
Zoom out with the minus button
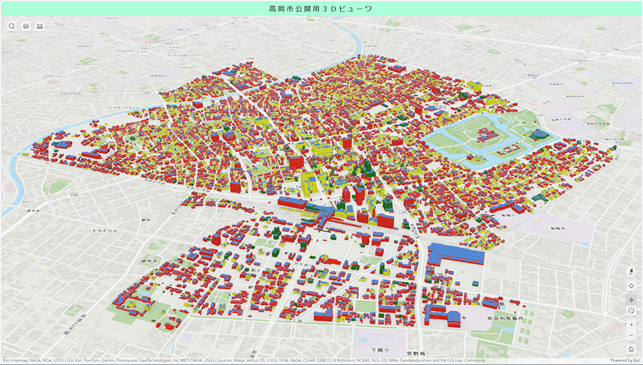click(631, 335)
